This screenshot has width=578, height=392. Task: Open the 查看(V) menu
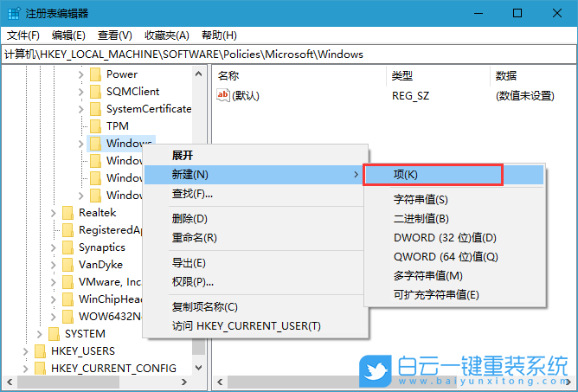pos(114,35)
